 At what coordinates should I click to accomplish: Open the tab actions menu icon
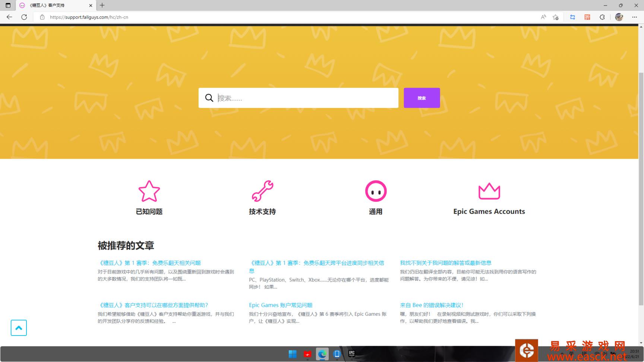8,5
